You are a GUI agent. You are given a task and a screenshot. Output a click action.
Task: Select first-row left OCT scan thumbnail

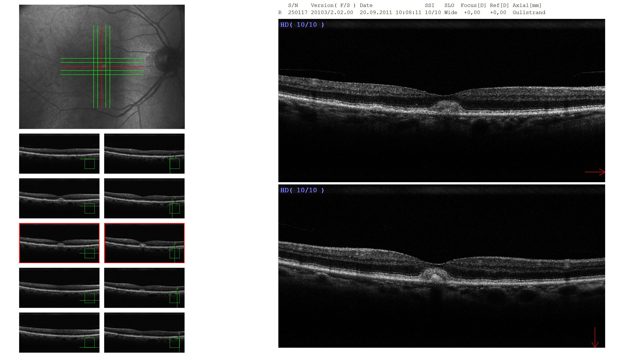coord(59,153)
